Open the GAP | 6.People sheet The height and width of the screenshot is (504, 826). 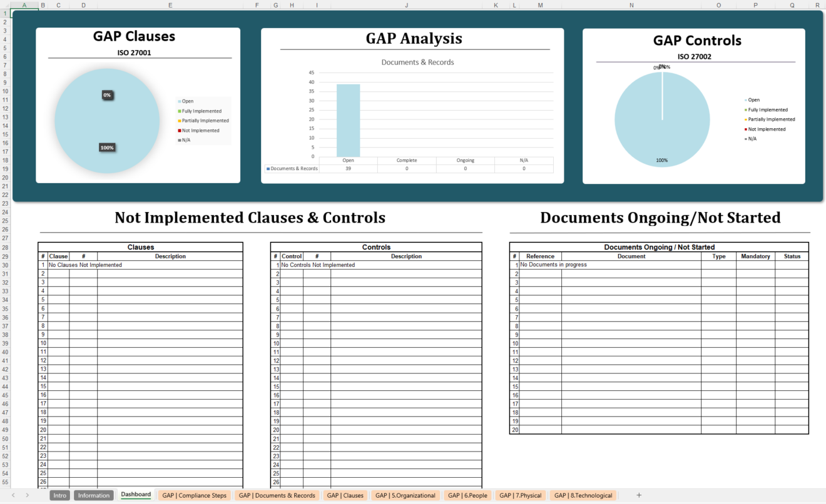tap(467, 495)
